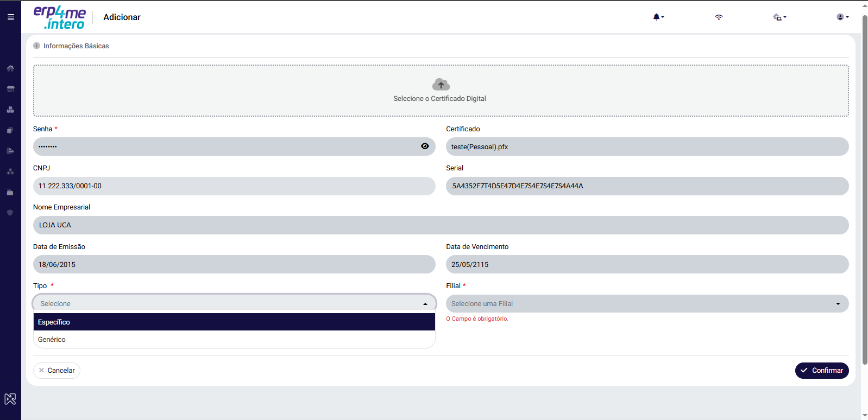Open the branch switcher house icon dropdown
The height and width of the screenshot is (420, 868).
click(779, 17)
